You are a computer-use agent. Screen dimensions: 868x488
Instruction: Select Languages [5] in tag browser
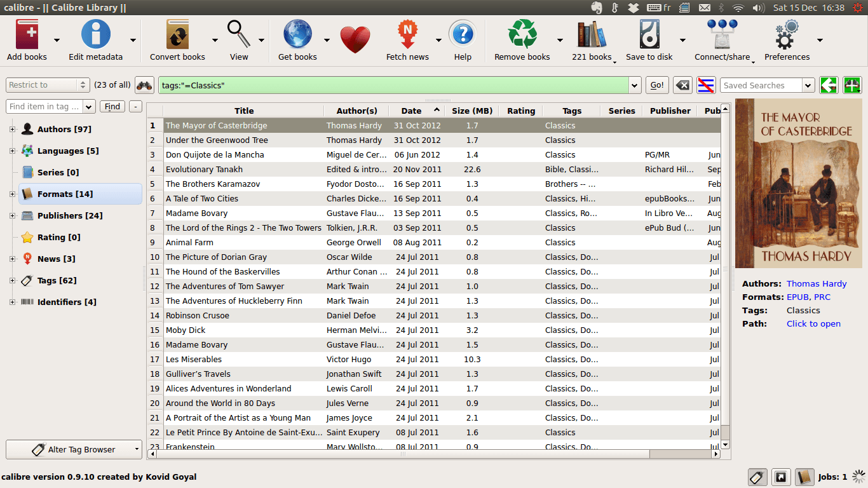(x=69, y=151)
